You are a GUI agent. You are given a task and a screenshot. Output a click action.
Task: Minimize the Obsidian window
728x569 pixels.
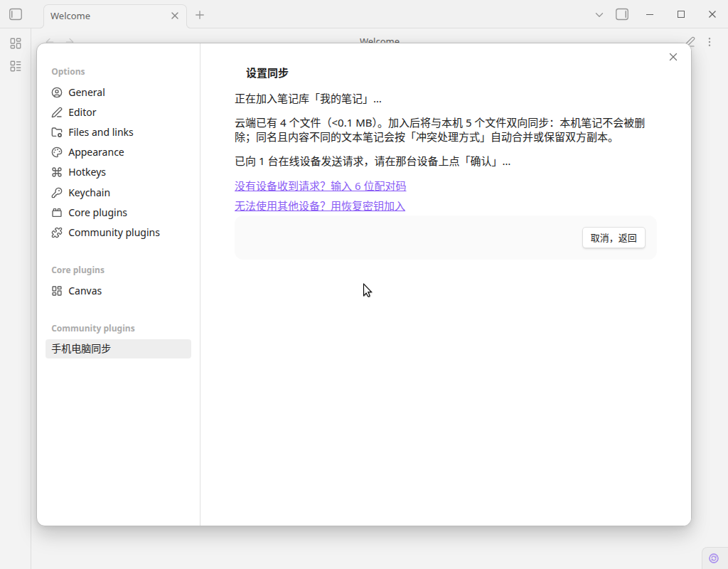point(650,15)
